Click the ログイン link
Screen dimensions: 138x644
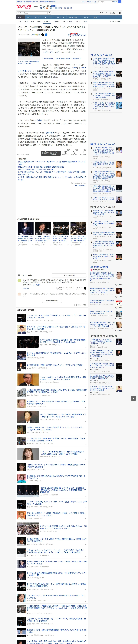pos(42,8)
